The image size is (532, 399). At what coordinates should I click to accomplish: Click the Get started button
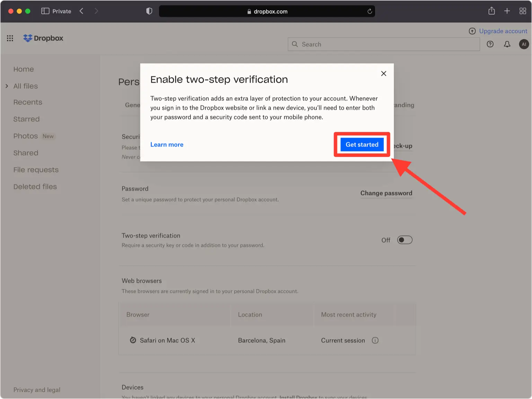(362, 144)
